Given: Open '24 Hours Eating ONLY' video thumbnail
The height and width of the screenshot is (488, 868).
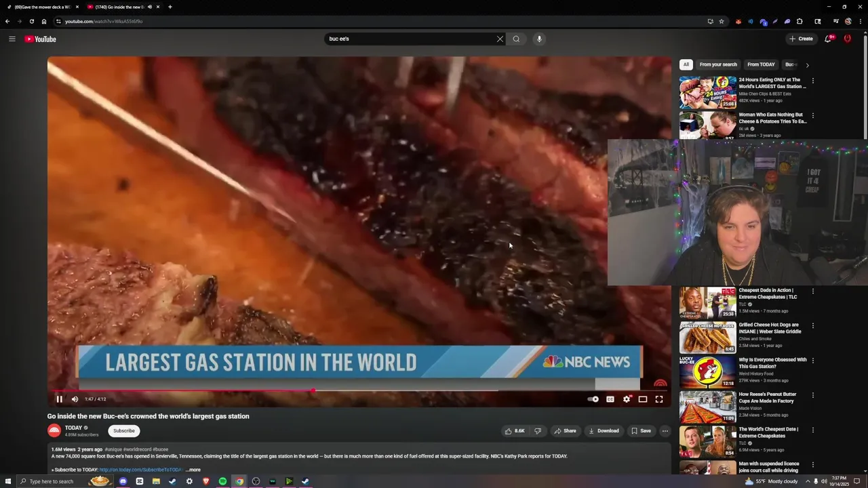Looking at the screenshot, I should click(708, 92).
